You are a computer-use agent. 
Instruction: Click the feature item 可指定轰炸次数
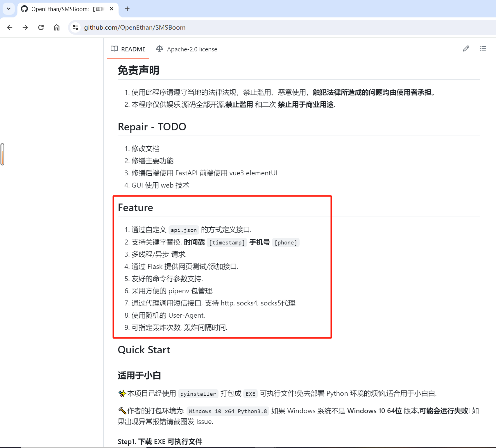(x=180, y=328)
